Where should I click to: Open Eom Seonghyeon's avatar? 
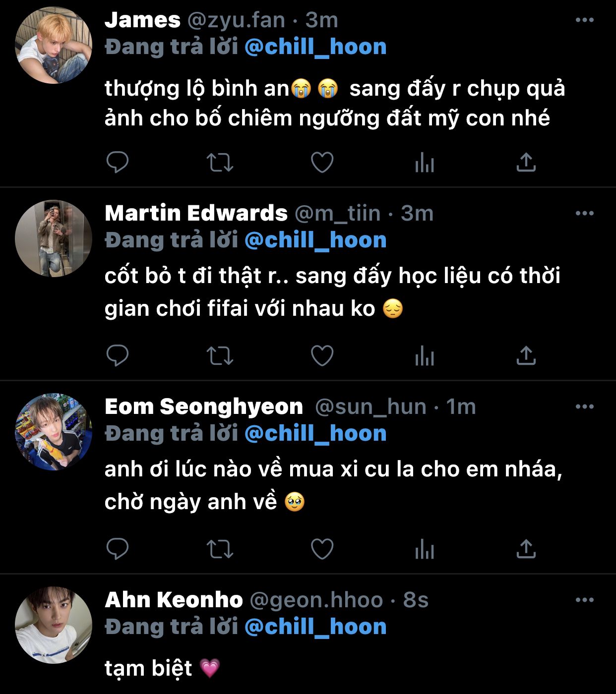54,432
